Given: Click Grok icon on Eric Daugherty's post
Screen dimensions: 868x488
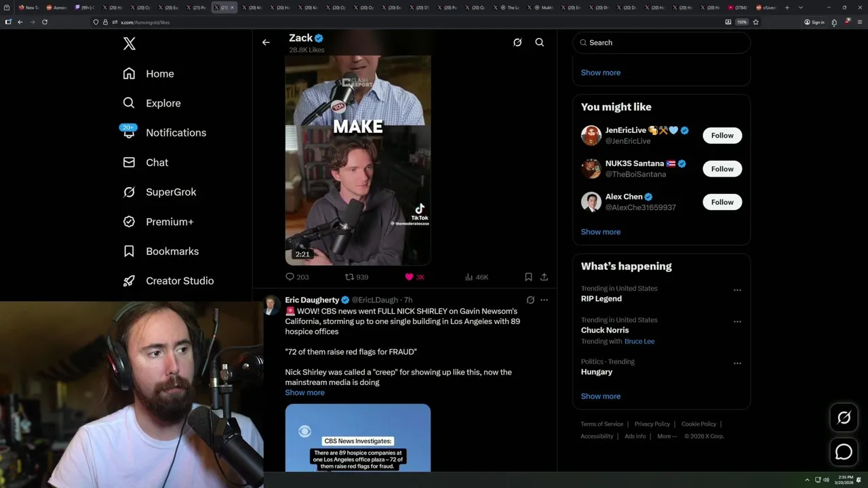Looking at the screenshot, I should click(x=530, y=300).
